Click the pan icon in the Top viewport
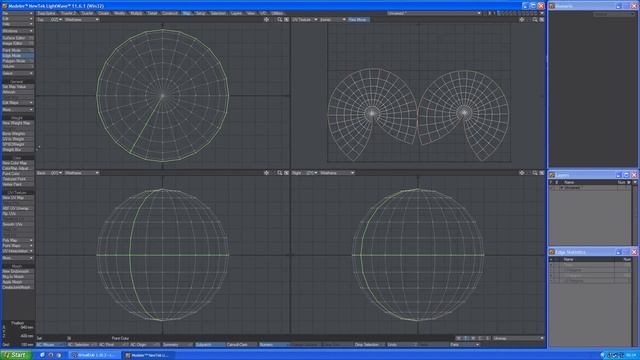Screen dimensions: 640x360 tap(266, 20)
